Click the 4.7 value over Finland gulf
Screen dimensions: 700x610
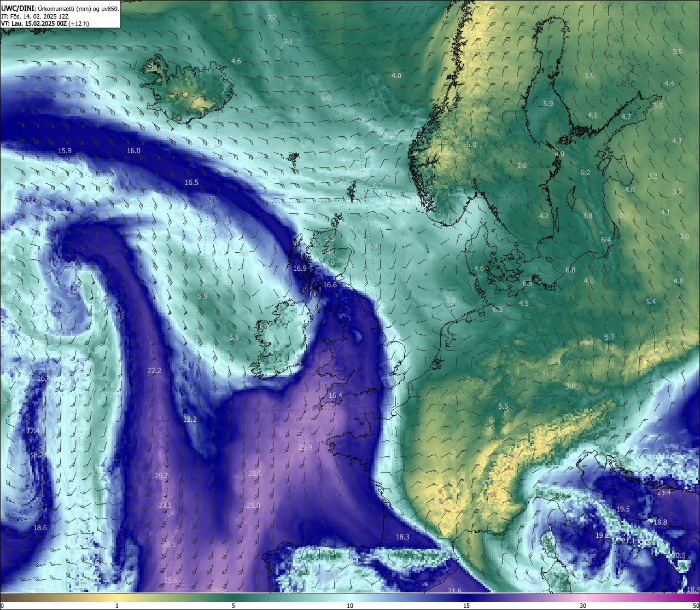coord(626,117)
